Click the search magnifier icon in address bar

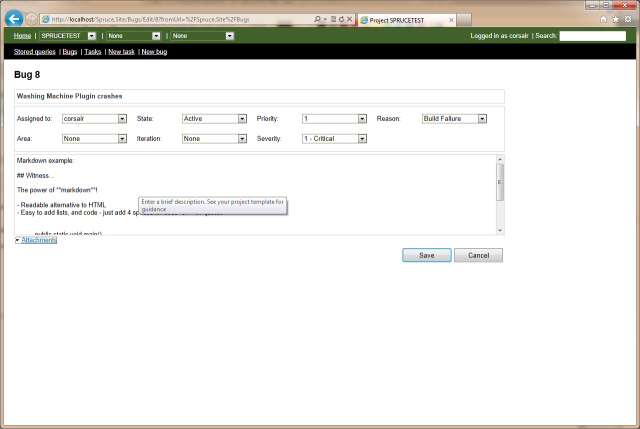tap(317, 19)
